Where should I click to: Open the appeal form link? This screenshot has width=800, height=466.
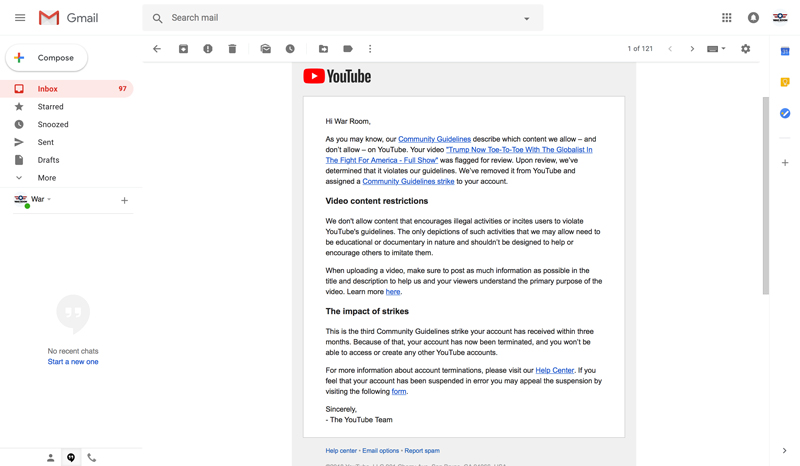click(x=399, y=392)
